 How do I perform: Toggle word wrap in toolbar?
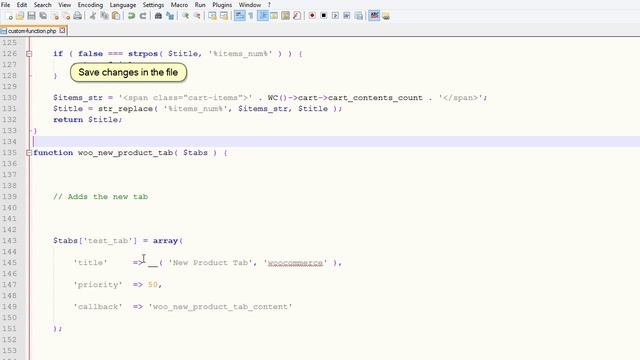coord(240,16)
